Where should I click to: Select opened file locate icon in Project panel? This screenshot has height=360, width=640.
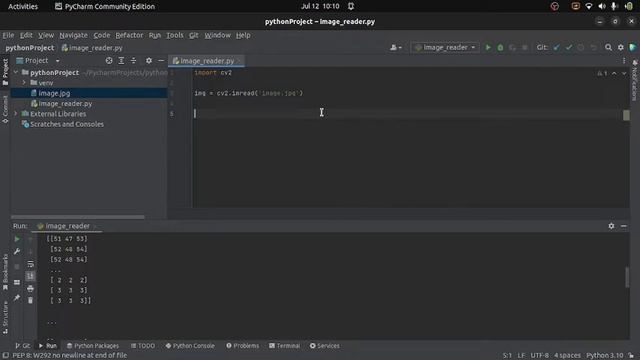tap(109, 60)
